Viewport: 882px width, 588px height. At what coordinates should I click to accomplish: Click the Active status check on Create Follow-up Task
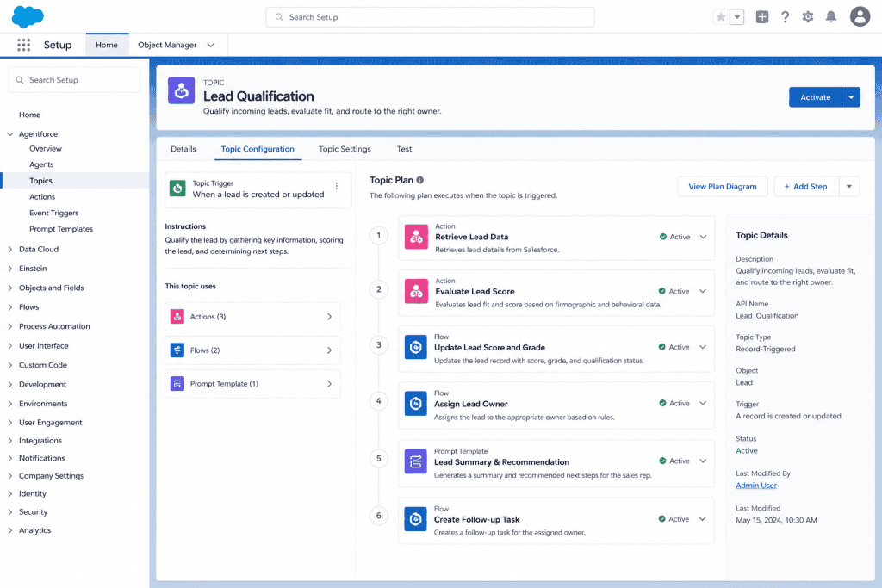(662, 519)
